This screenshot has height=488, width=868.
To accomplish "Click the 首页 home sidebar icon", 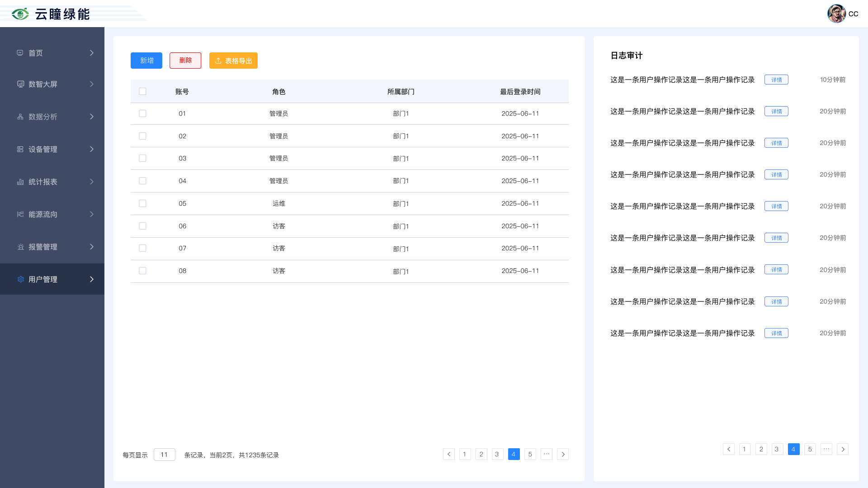I will (20, 53).
